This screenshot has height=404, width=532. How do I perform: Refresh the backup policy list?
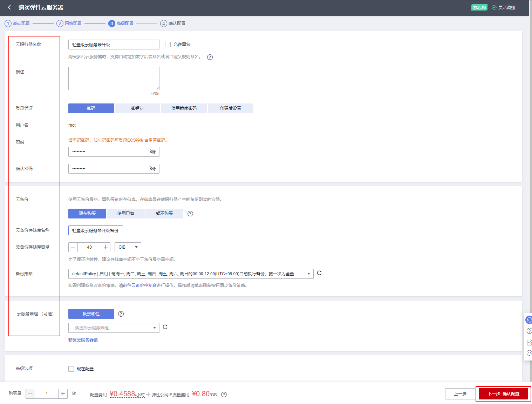pyautogui.click(x=319, y=273)
